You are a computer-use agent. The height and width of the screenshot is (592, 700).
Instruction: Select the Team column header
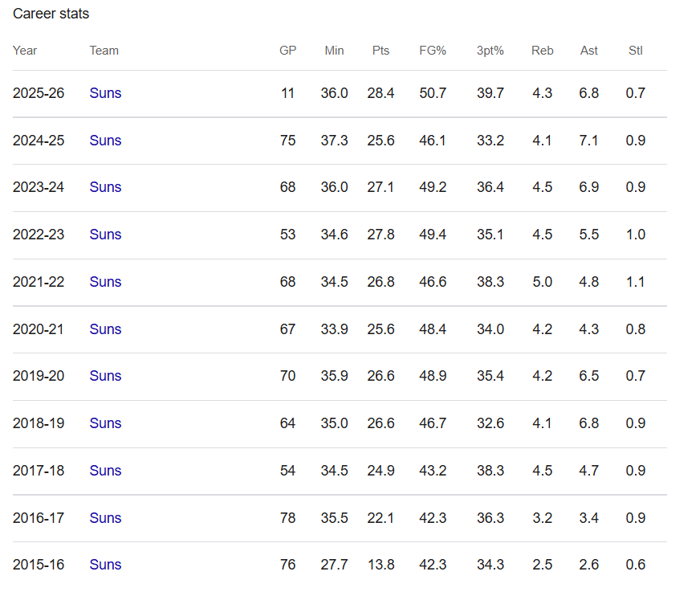pyautogui.click(x=104, y=51)
